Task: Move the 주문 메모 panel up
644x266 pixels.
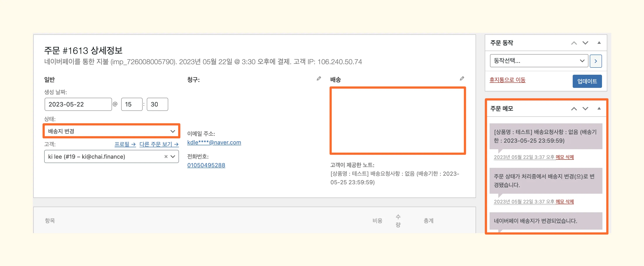Action: (x=574, y=109)
